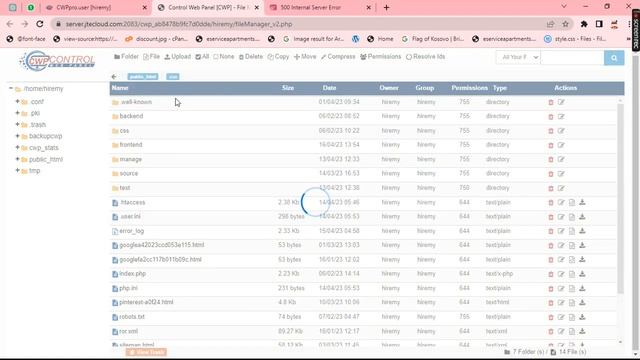
Task: Click the rename icon in the source row
Action: pos(561,174)
